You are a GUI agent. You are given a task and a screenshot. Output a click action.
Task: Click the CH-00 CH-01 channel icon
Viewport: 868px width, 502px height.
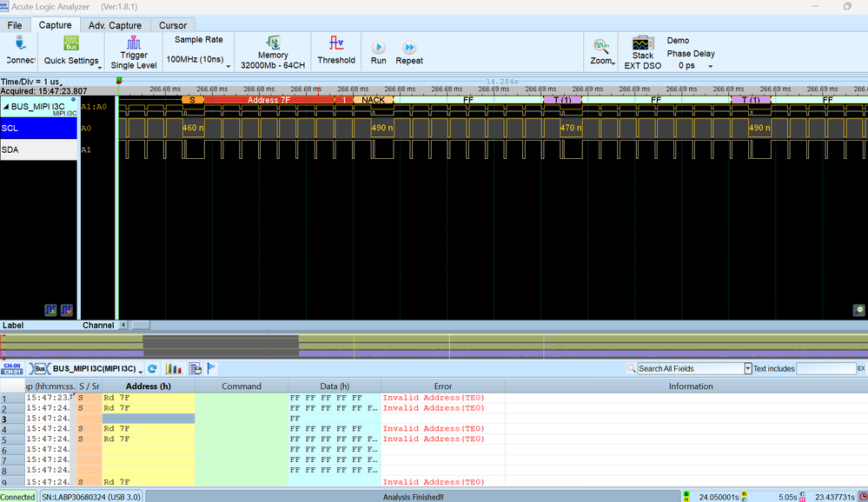[x=11, y=368]
